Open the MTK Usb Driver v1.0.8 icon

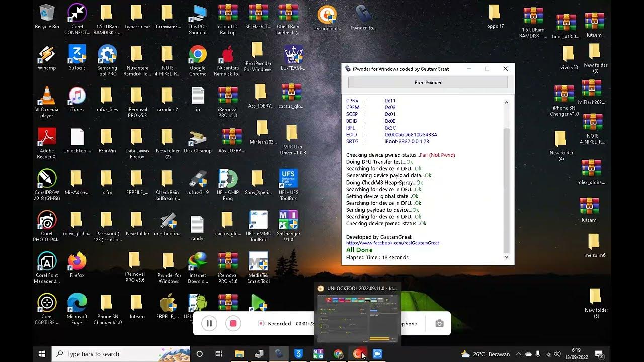292,141
